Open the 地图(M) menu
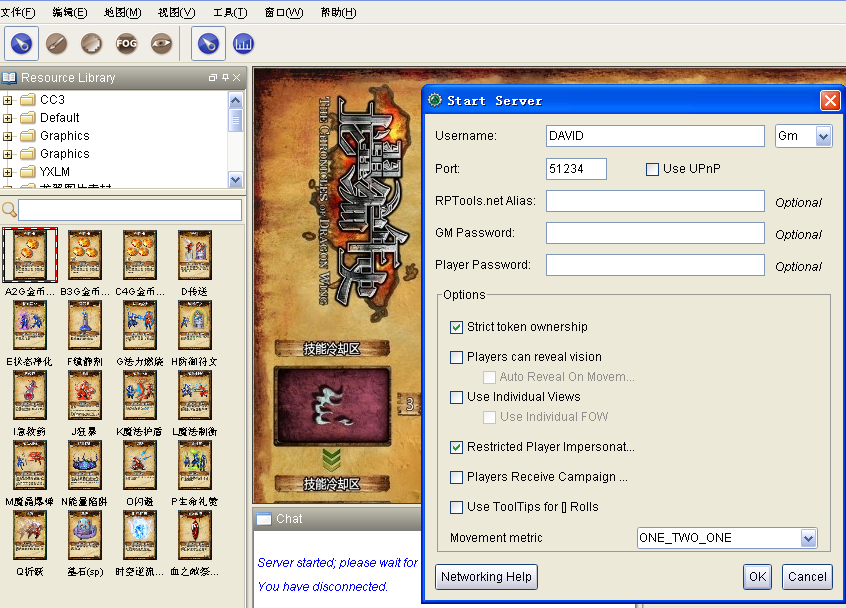 [122, 12]
